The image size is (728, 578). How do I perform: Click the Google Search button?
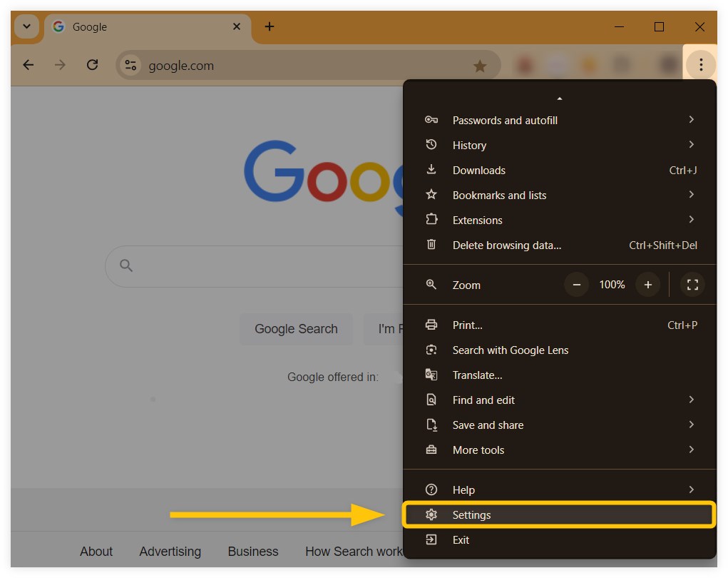pos(296,328)
